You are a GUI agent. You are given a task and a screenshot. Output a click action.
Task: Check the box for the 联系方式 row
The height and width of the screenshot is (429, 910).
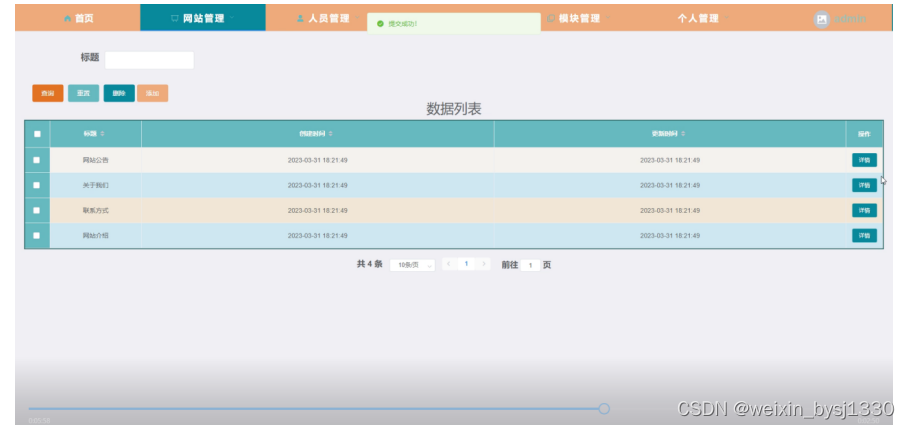point(37,210)
